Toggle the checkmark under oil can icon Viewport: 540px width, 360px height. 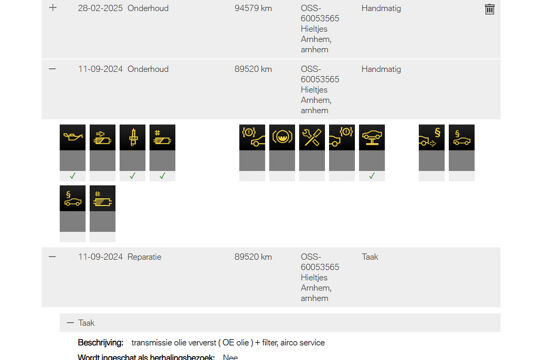click(72, 176)
